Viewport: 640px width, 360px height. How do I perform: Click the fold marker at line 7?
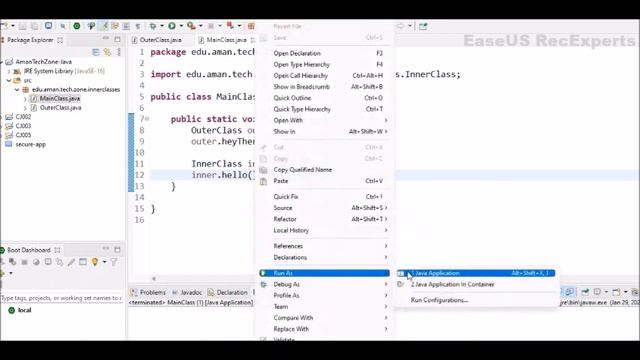[x=147, y=119]
